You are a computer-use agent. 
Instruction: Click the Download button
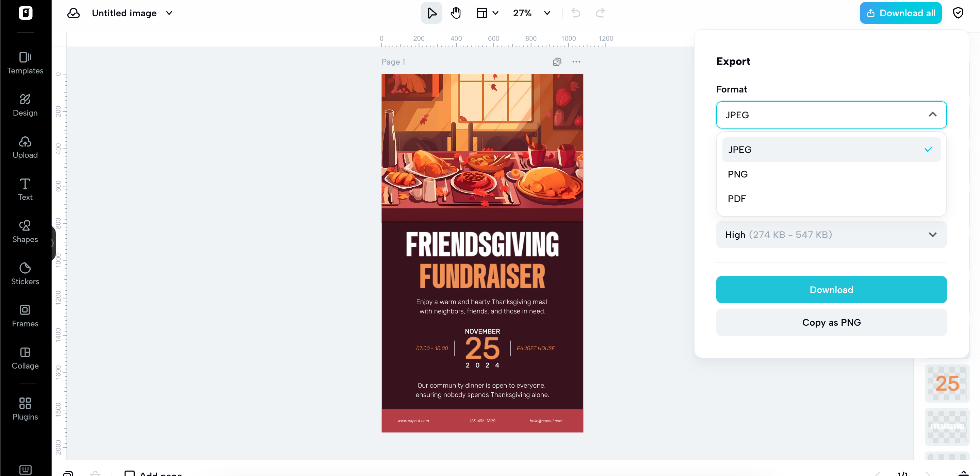[x=831, y=290]
